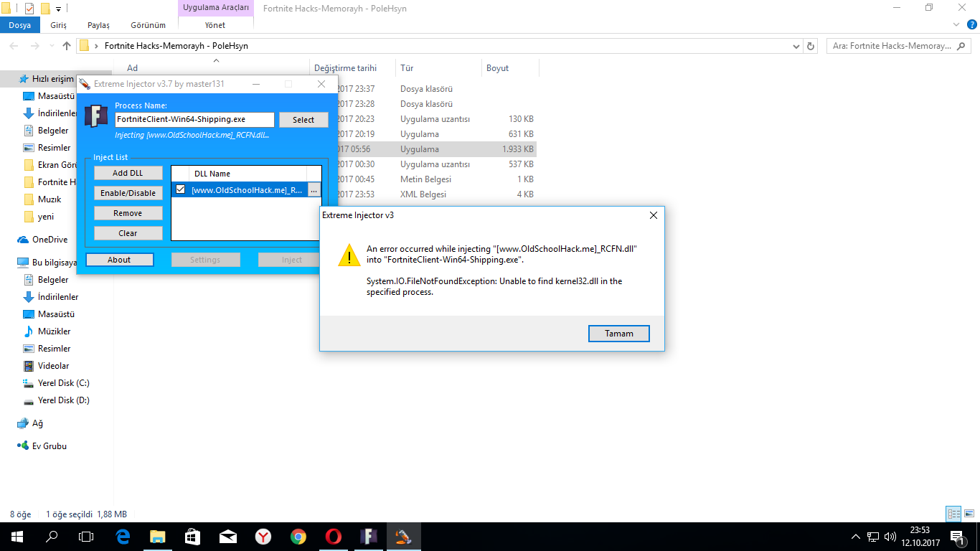980x551 pixels.
Task: Go up one folder level with the up arrow
Action: coord(67,46)
